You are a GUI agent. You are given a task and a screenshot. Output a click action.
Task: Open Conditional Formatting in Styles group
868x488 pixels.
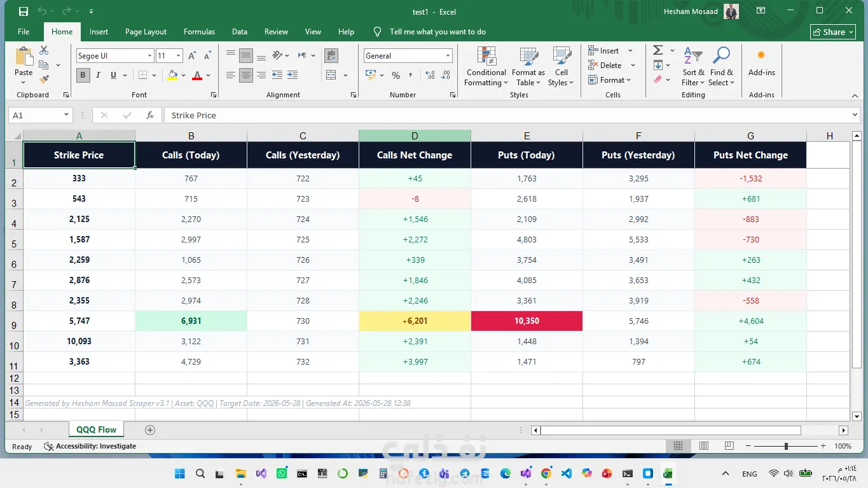(x=486, y=66)
